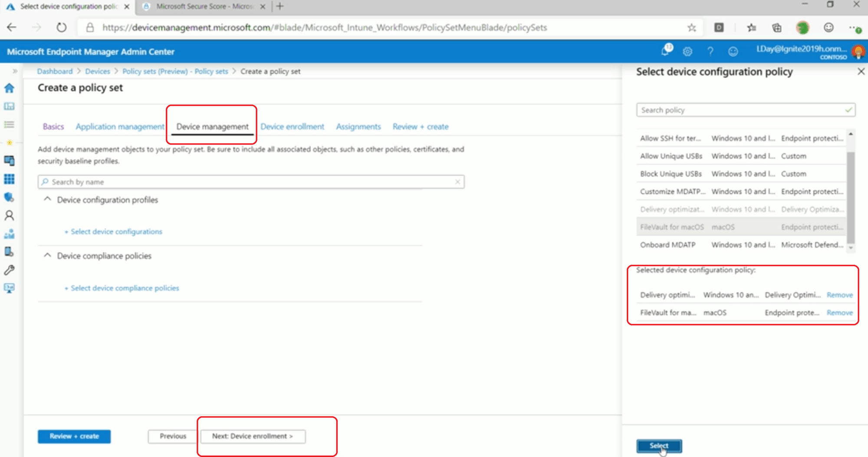Open the notifications bell

665,51
